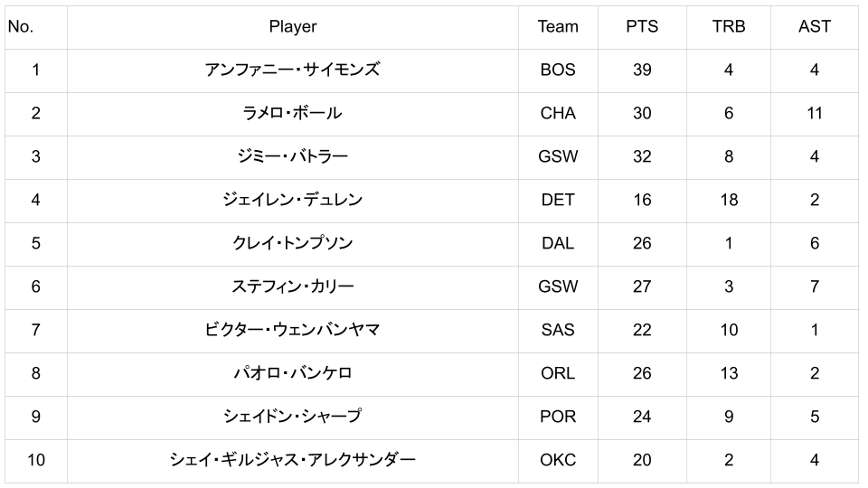Click the BOS team cell
Image resolution: width=868 pixels, height=488 pixels.
(558, 70)
